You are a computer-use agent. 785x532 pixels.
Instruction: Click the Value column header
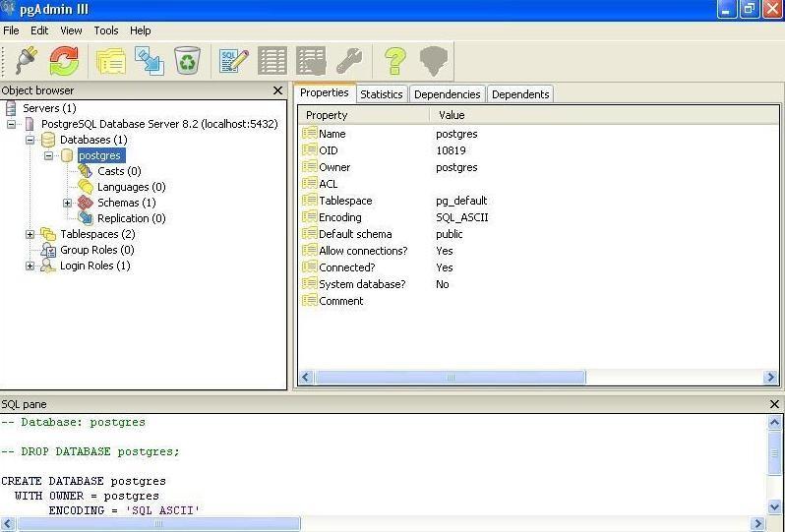604,115
